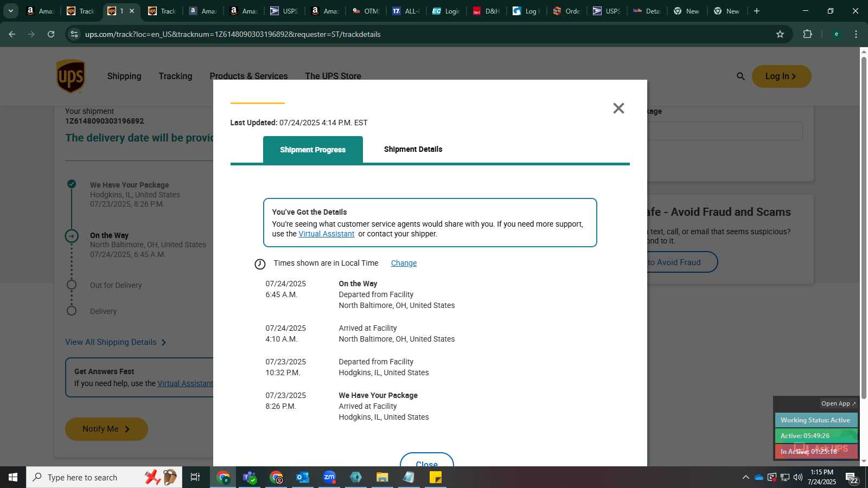The image size is (868, 488).
Task: Switch to the Deta browser tab
Action: pos(647,11)
